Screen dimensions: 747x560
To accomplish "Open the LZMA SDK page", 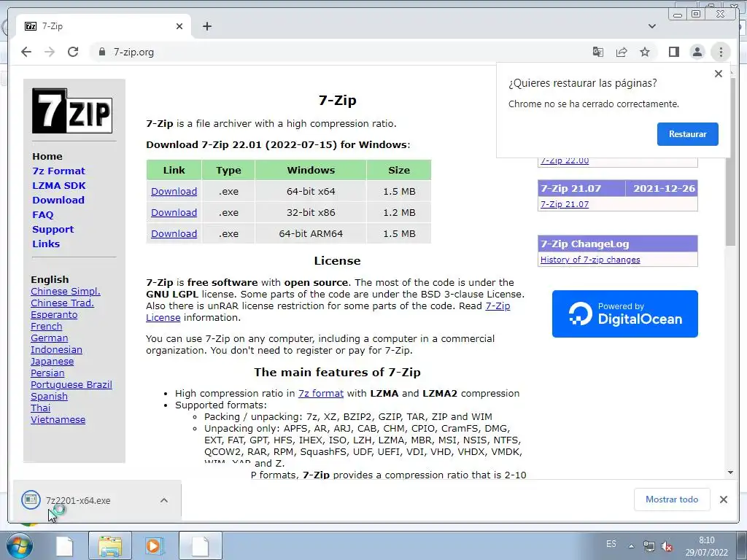I will click(59, 186).
